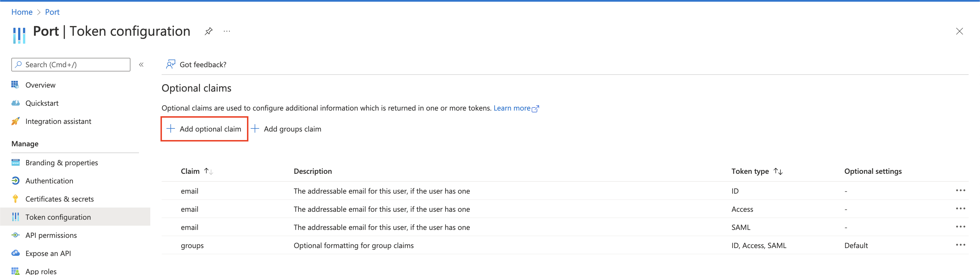Screen dimensions: 980x275
Task: Click the Expose an API cloud icon
Action: [15, 253]
